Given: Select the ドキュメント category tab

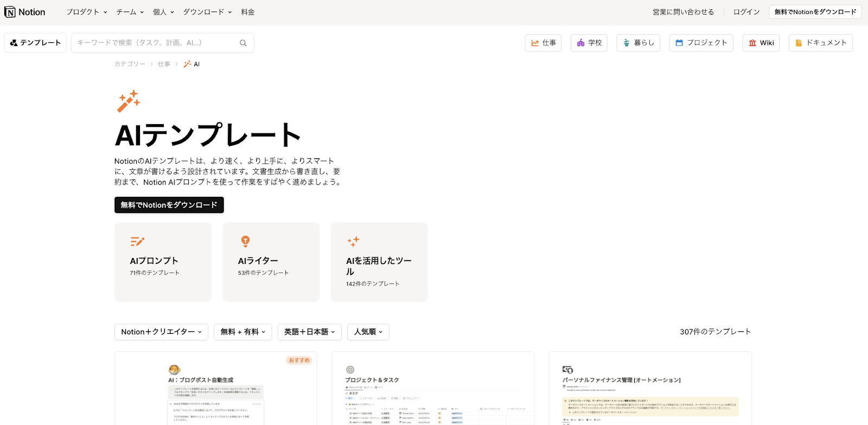Looking at the screenshot, I should pyautogui.click(x=821, y=43).
